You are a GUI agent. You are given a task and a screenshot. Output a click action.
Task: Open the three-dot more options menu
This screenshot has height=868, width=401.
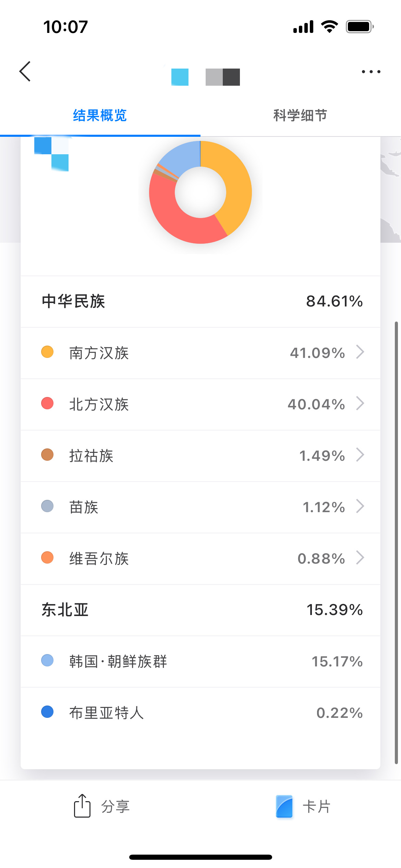(371, 72)
